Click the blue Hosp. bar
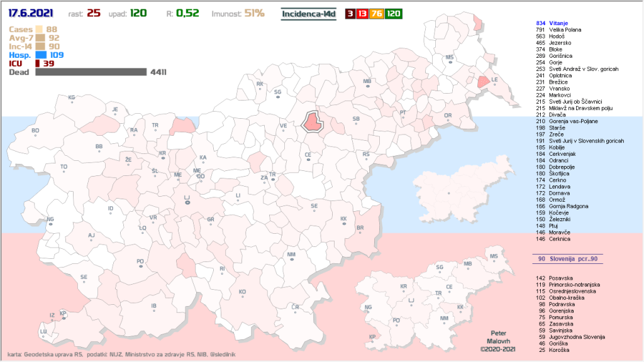 (x=45, y=55)
